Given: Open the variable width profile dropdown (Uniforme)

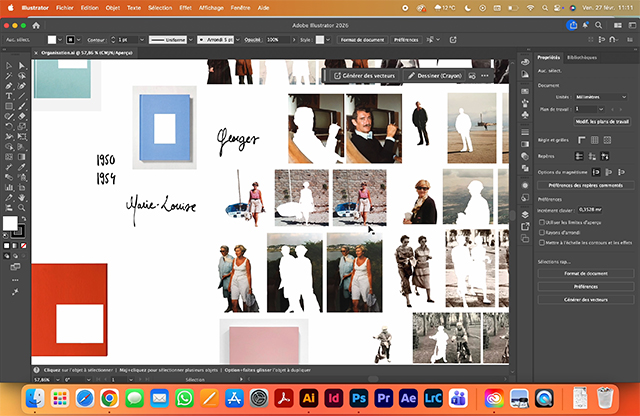Looking at the screenshot, I should (x=190, y=40).
